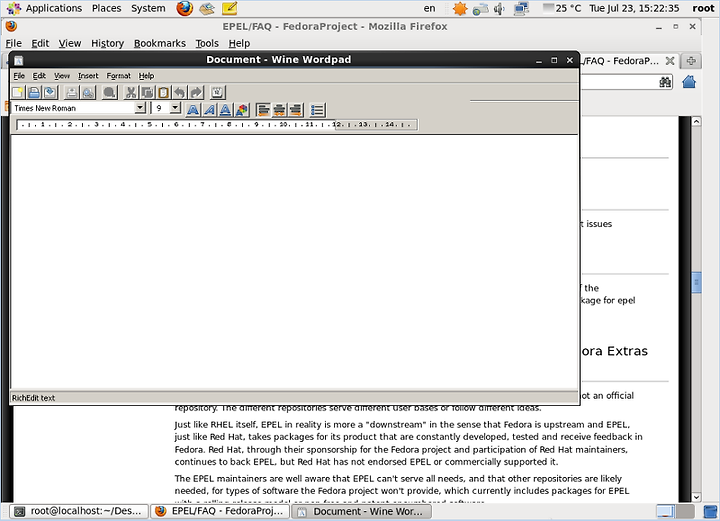Click the volume speaker icon in panel
This screenshot has height=521, width=720.
tap(500, 8)
